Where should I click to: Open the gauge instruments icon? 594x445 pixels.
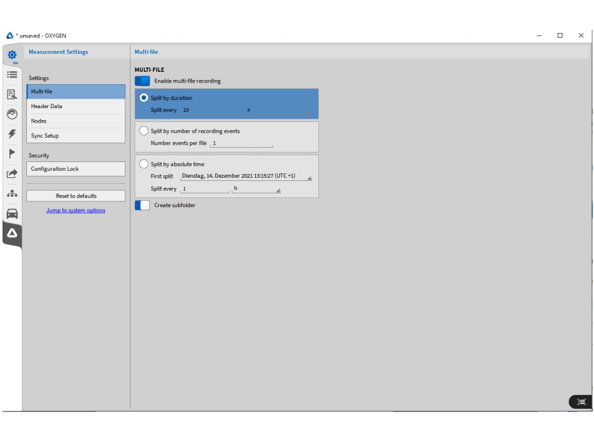click(x=12, y=114)
